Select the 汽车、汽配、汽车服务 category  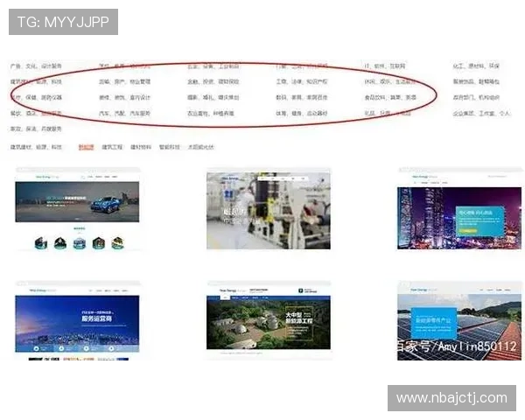pyautogui.click(x=124, y=113)
